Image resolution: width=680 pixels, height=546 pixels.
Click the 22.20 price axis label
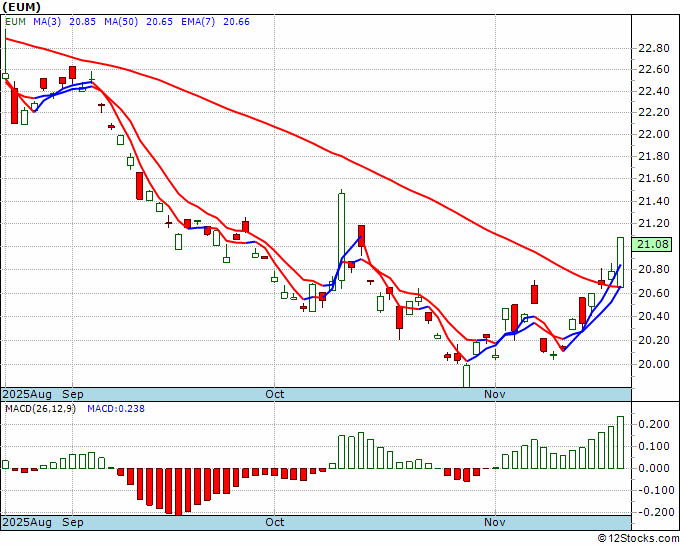click(654, 112)
